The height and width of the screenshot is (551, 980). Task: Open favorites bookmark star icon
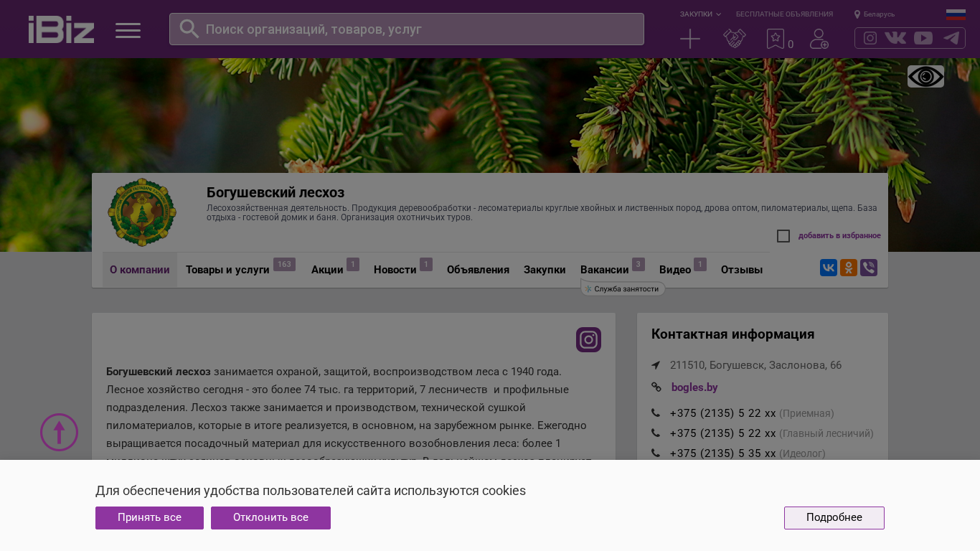point(776,39)
